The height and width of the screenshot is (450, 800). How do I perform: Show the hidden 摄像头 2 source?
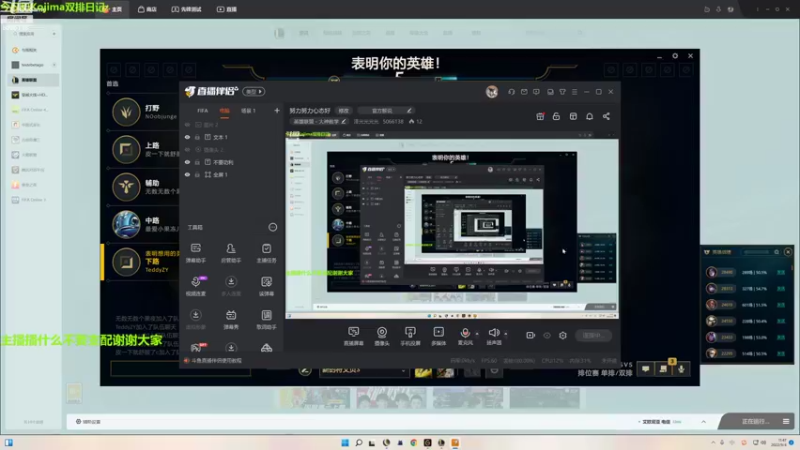pos(187,150)
